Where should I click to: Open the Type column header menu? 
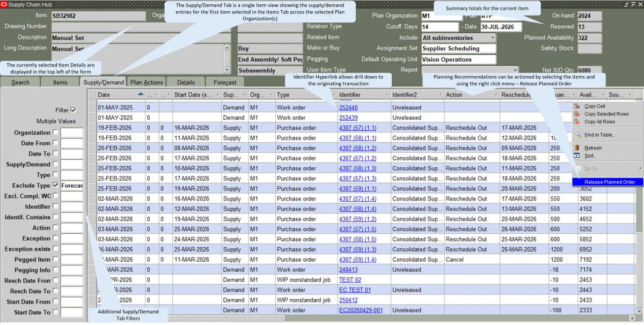[333, 95]
